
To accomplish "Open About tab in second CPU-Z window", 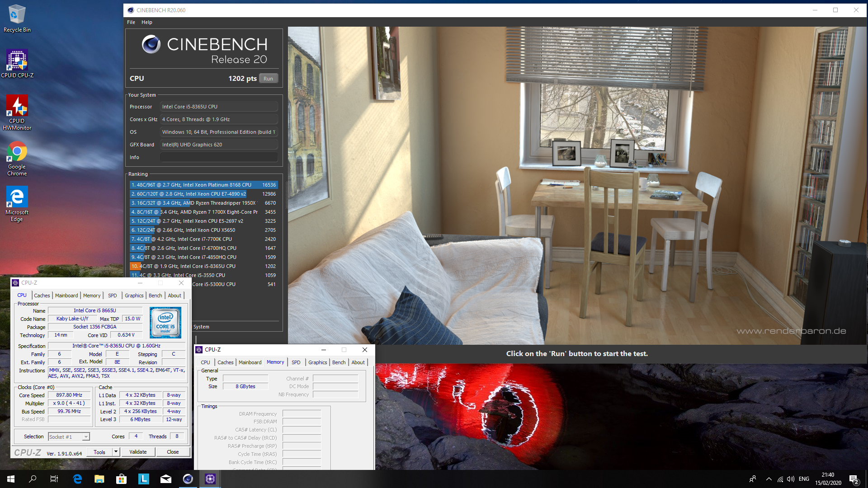I will point(358,362).
